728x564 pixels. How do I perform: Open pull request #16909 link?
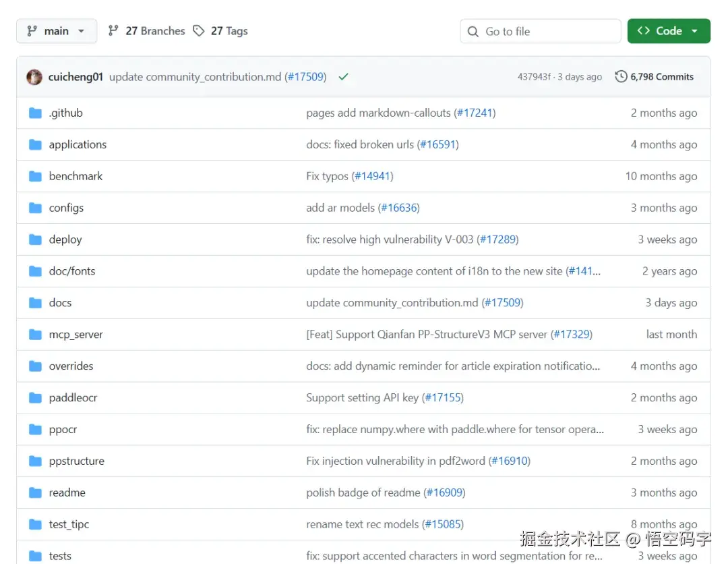click(x=445, y=492)
